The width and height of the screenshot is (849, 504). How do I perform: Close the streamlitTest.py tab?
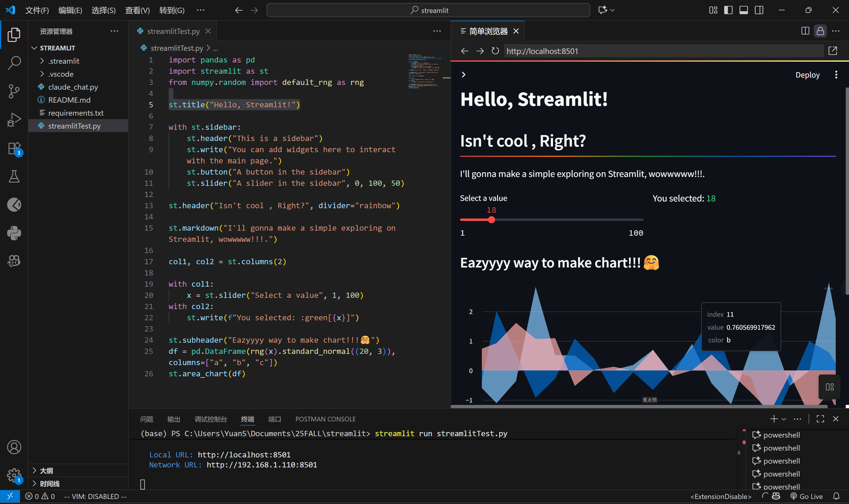(x=208, y=31)
